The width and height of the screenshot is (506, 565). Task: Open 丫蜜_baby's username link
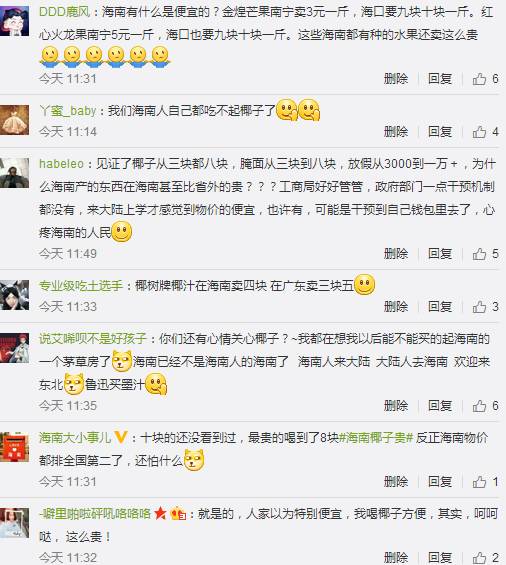point(67,111)
